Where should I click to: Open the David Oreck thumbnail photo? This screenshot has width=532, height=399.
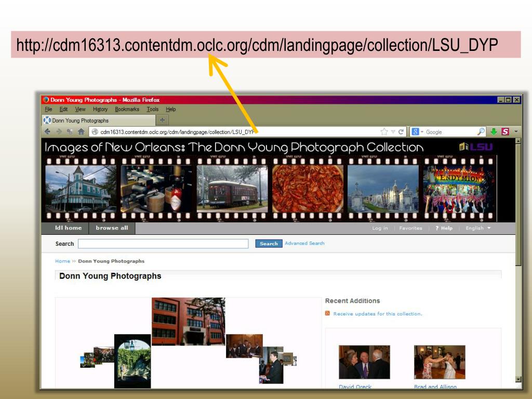point(364,362)
